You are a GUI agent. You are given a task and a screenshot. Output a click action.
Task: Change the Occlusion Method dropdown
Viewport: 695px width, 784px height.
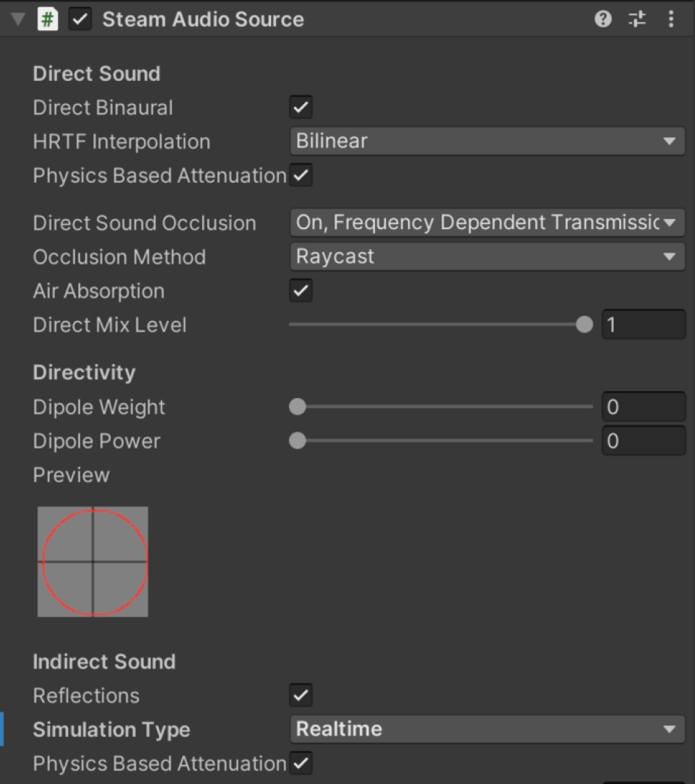tap(488, 257)
